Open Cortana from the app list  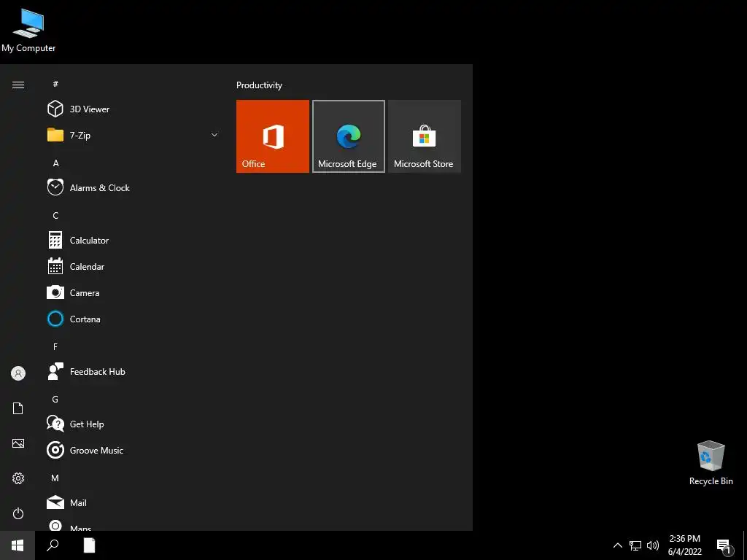point(133,319)
